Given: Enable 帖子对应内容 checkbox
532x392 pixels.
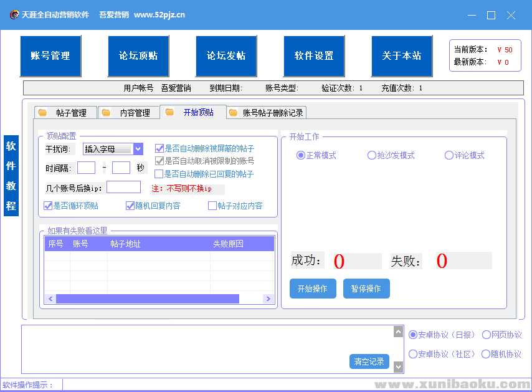Looking at the screenshot, I should tap(212, 206).
